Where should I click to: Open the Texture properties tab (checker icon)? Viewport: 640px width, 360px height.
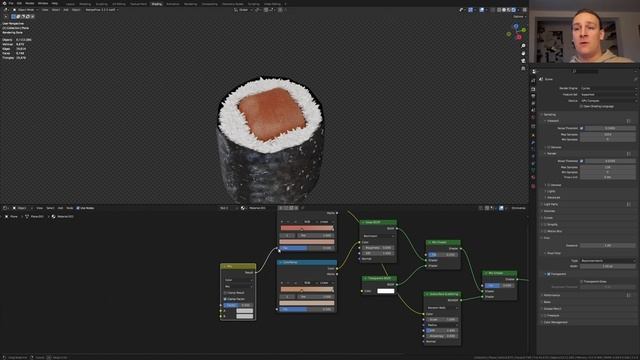533,186
